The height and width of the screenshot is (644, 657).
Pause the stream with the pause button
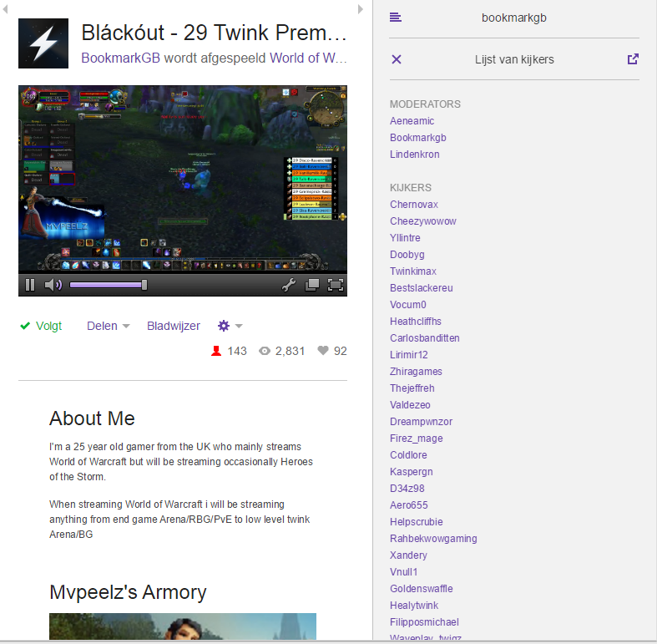[x=30, y=285]
